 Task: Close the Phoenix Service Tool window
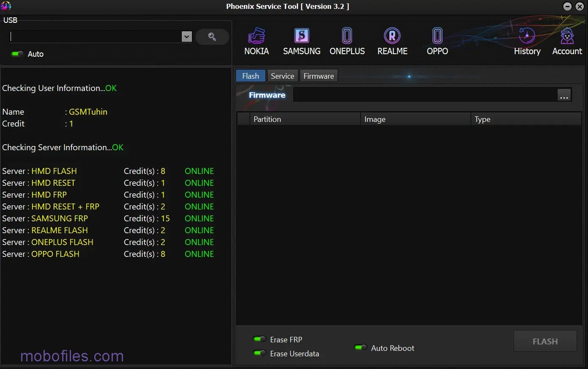(x=580, y=6)
